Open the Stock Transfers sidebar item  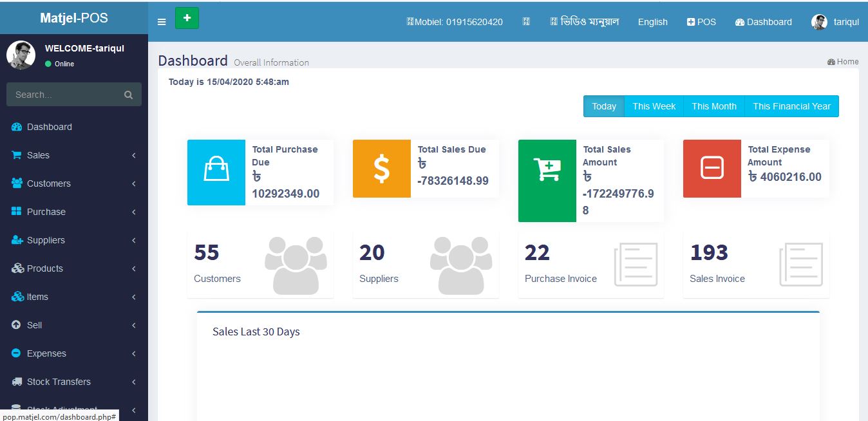[x=59, y=382]
